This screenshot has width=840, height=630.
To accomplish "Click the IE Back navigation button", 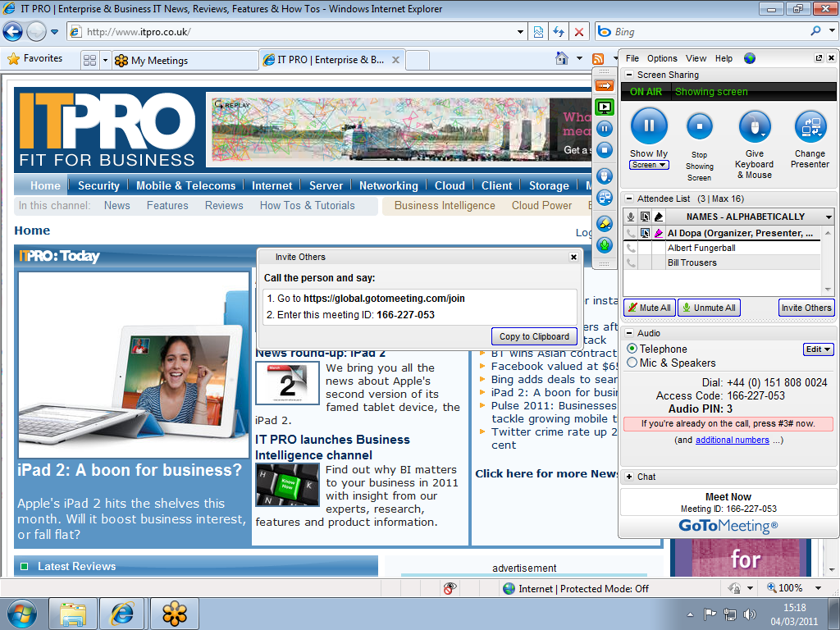I will tap(12, 32).
